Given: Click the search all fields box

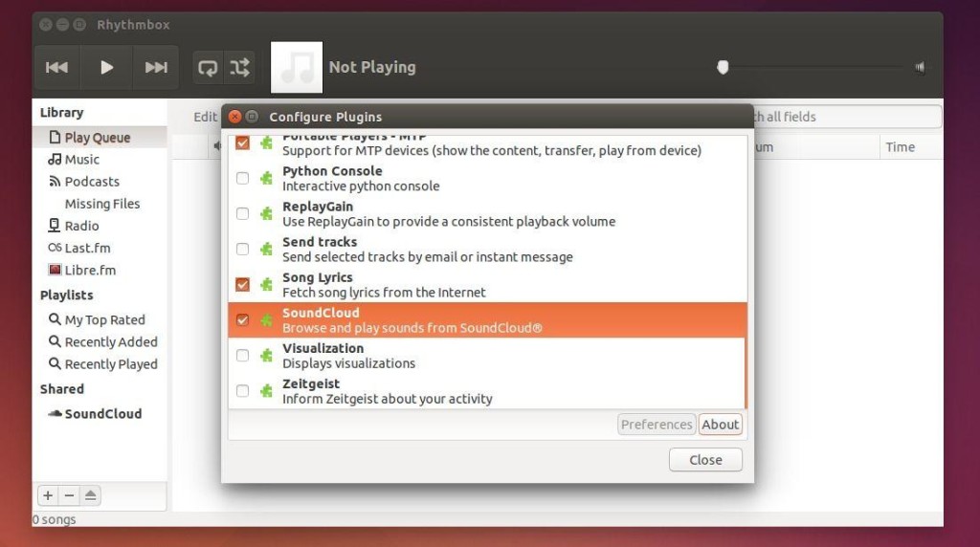Looking at the screenshot, I should 848,117.
